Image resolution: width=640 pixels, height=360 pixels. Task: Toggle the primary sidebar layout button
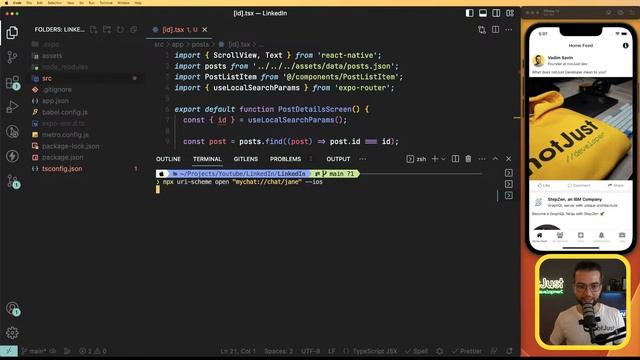click(x=470, y=13)
